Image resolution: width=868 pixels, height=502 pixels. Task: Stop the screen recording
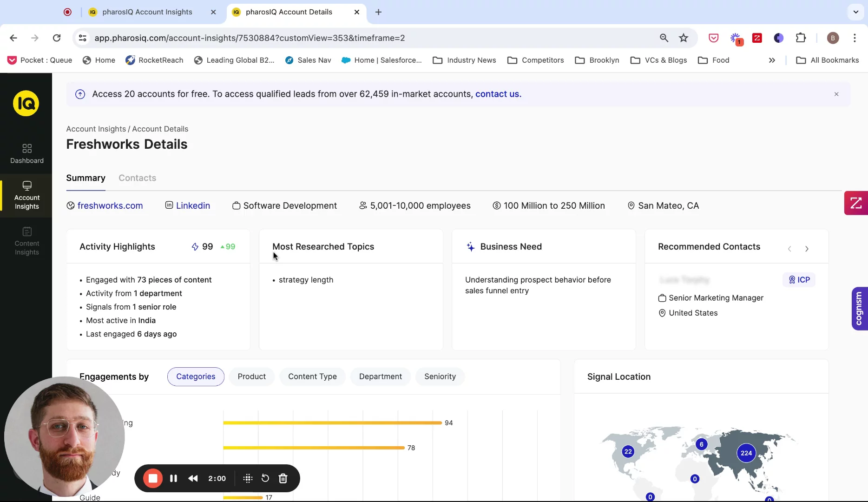[x=153, y=478]
